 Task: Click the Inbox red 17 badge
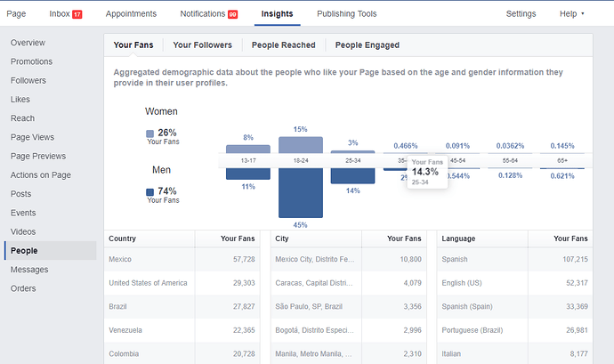pyautogui.click(x=77, y=14)
